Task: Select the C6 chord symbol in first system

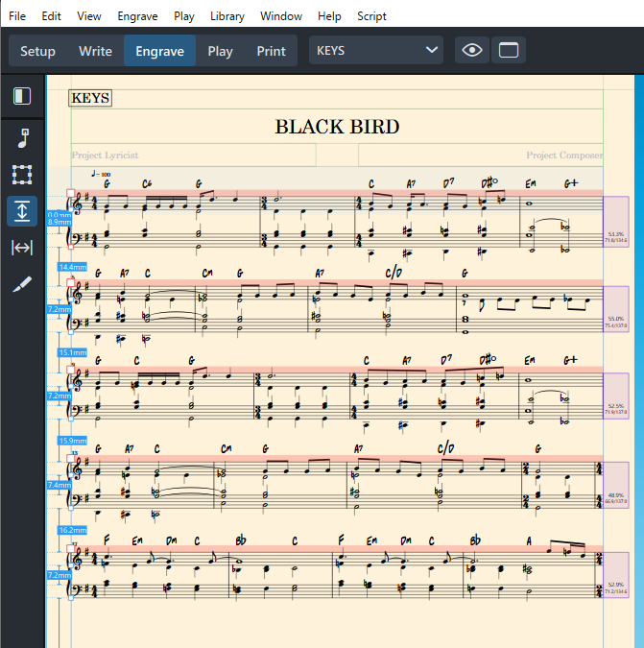Action: click(x=147, y=184)
